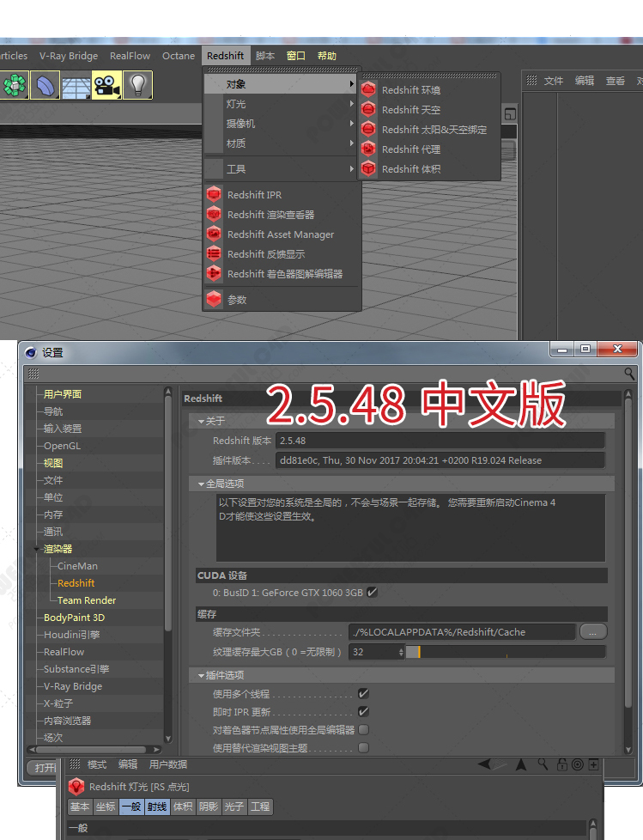Image resolution: width=643 pixels, height=840 pixels.
Task: Click the Redshift light icon beside RS 点光
Action: click(x=76, y=787)
